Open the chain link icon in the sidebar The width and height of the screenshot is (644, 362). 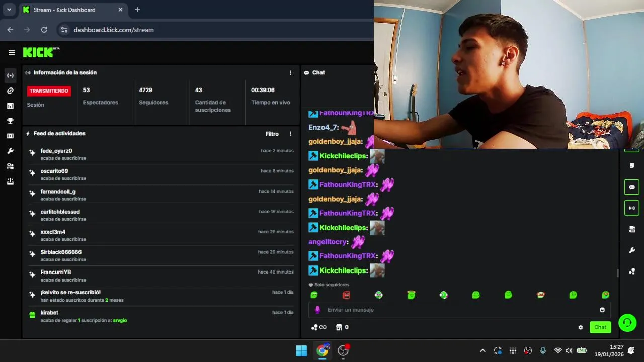point(10,90)
